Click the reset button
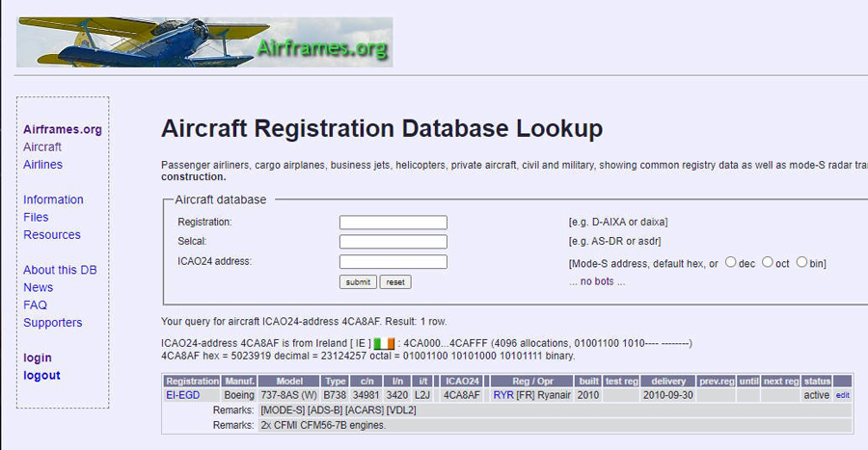 [x=395, y=282]
